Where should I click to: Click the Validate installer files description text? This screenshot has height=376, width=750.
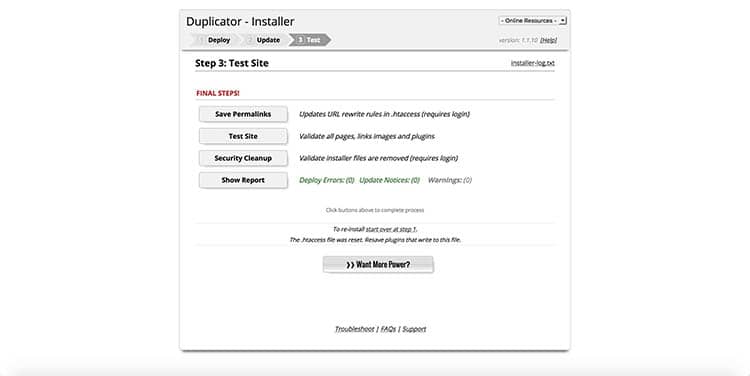(x=378, y=158)
